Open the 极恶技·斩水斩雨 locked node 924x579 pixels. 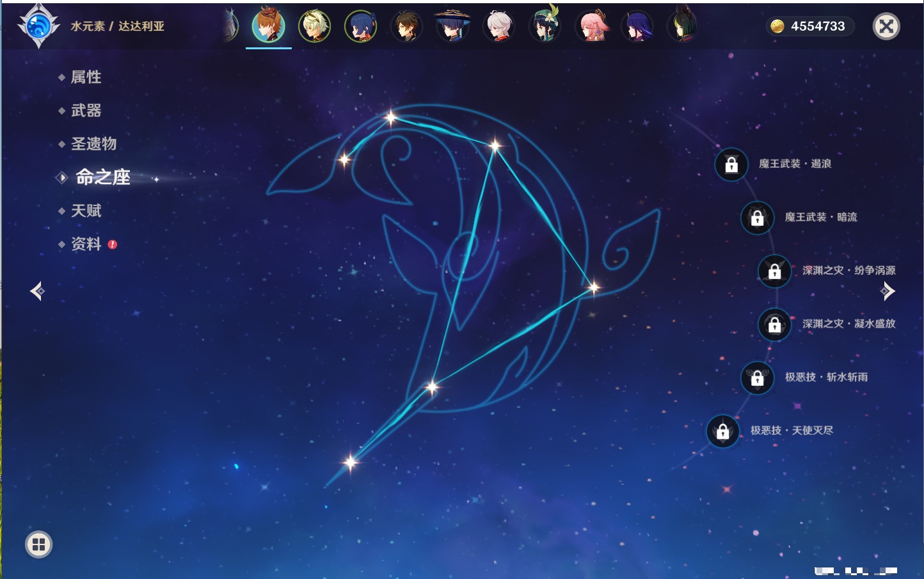tap(757, 377)
